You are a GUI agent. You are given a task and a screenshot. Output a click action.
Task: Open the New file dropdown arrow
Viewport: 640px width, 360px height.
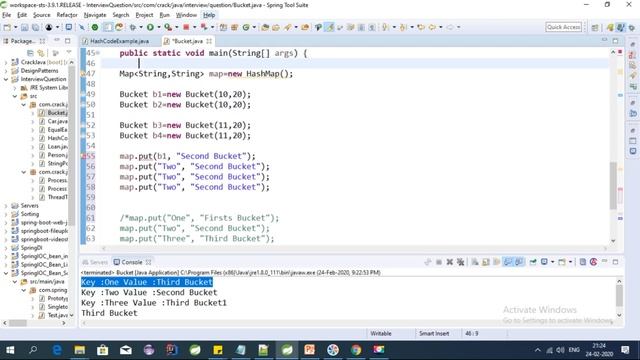tap(16, 27)
